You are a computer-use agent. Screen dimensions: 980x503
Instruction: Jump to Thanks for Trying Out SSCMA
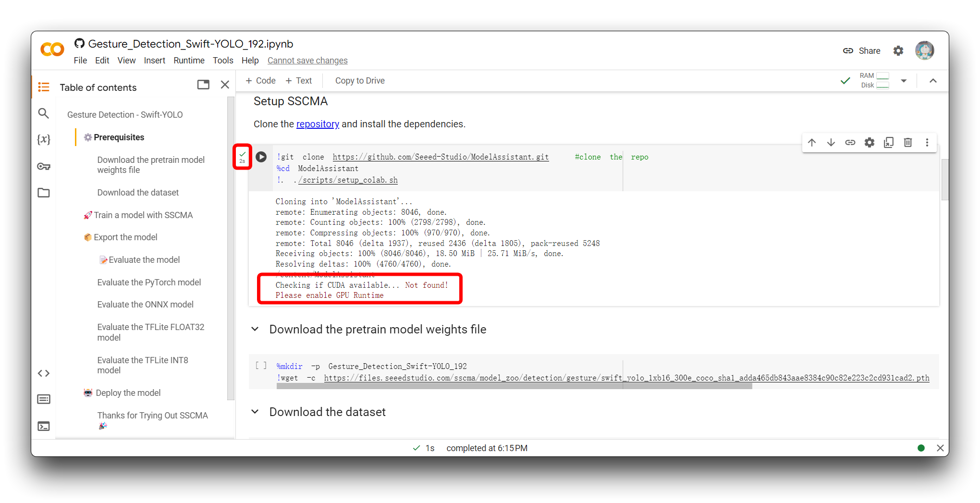click(x=152, y=420)
